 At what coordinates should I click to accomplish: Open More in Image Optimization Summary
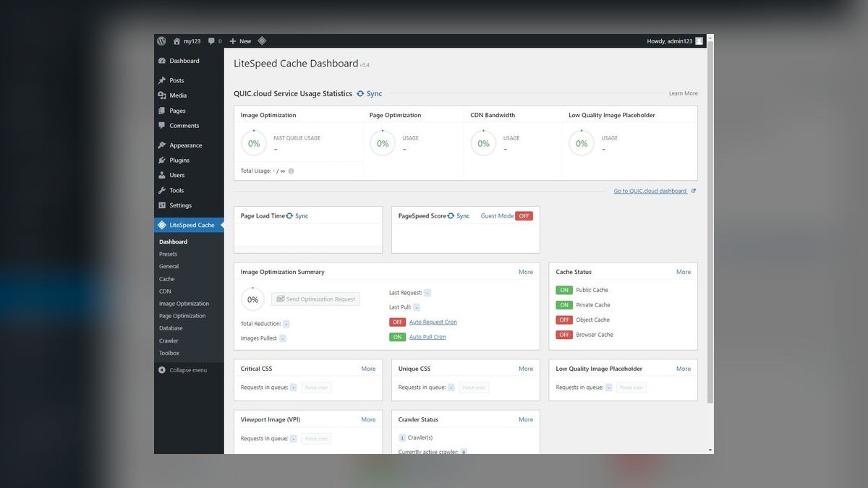pyautogui.click(x=526, y=272)
